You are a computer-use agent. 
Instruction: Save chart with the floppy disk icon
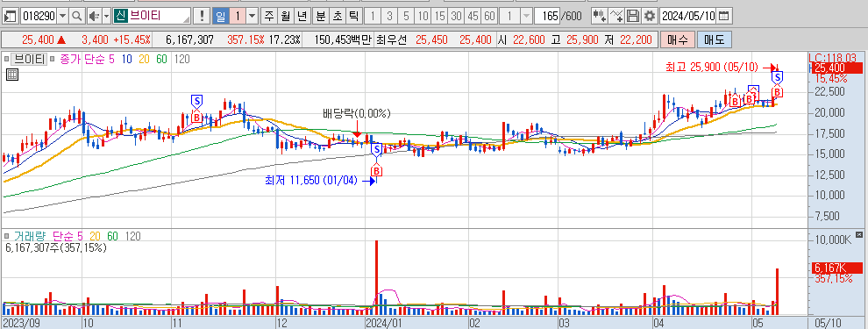coord(633,16)
